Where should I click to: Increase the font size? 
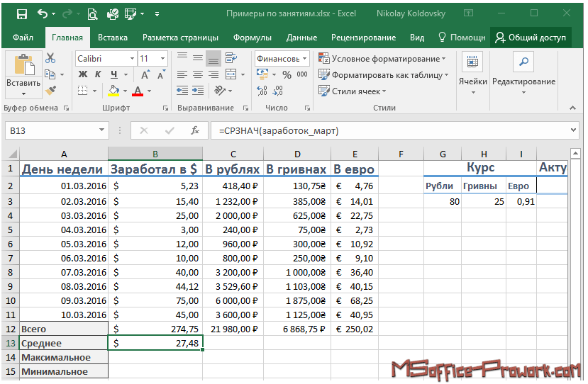click(145, 74)
